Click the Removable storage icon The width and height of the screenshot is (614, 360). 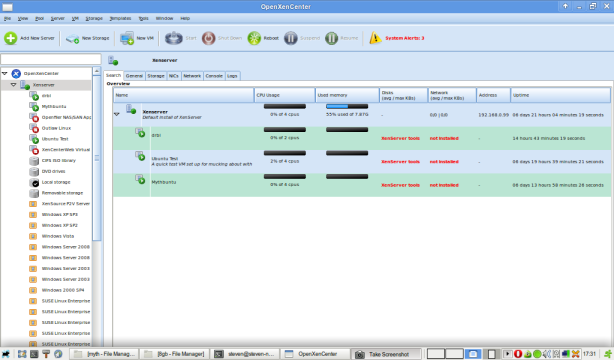[x=34, y=193]
